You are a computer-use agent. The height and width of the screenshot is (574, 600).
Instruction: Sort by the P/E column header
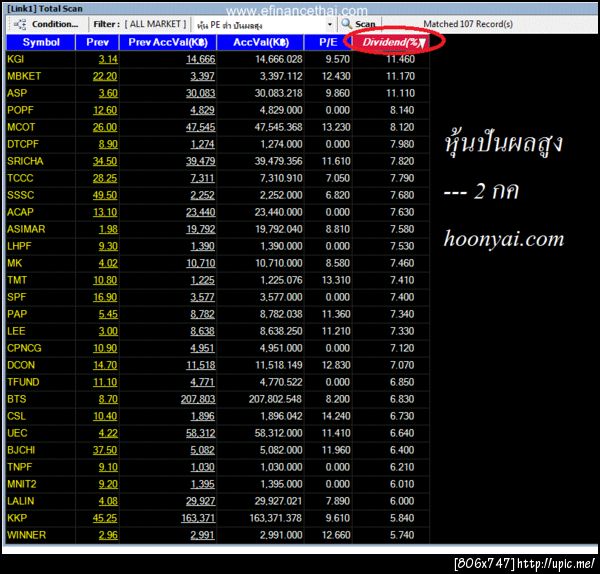328,42
